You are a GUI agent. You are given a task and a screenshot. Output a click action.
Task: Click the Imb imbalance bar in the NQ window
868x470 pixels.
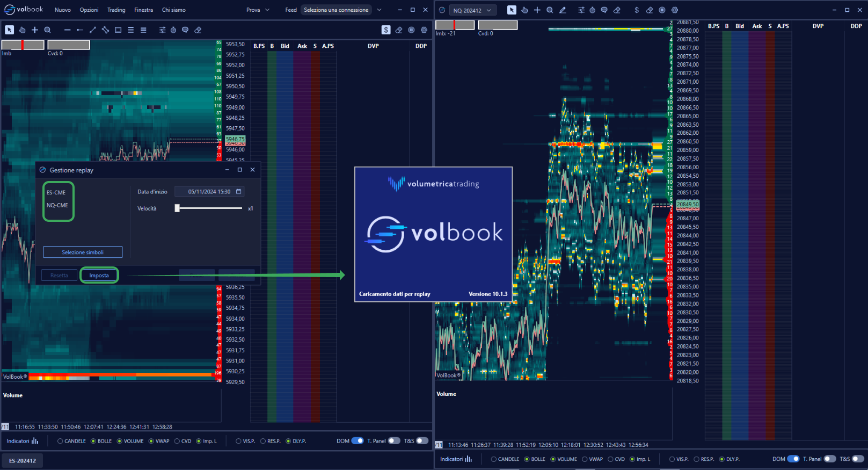point(455,25)
